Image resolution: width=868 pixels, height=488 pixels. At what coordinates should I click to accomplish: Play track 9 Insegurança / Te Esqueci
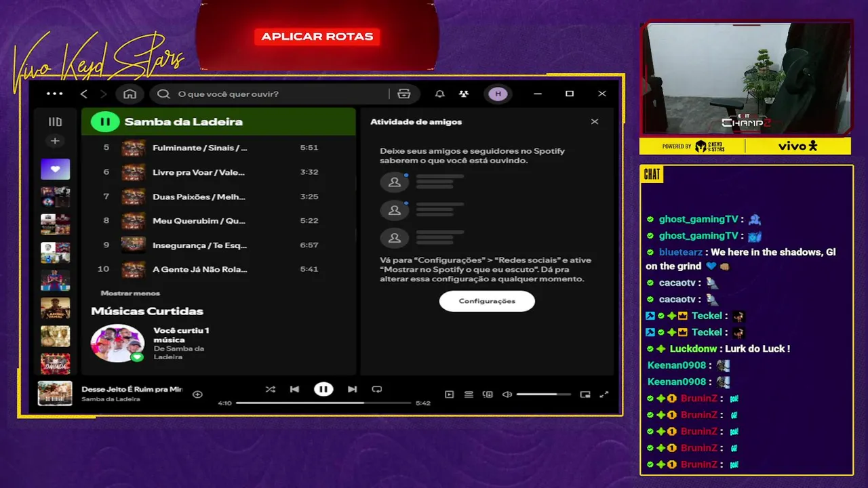coord(218,245)
